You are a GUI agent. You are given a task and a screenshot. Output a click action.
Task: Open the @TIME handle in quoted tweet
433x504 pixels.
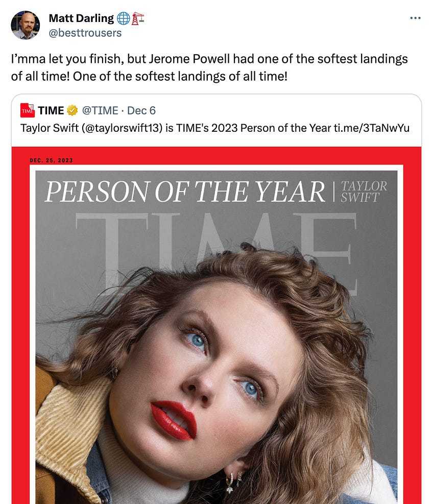(100, 111)
